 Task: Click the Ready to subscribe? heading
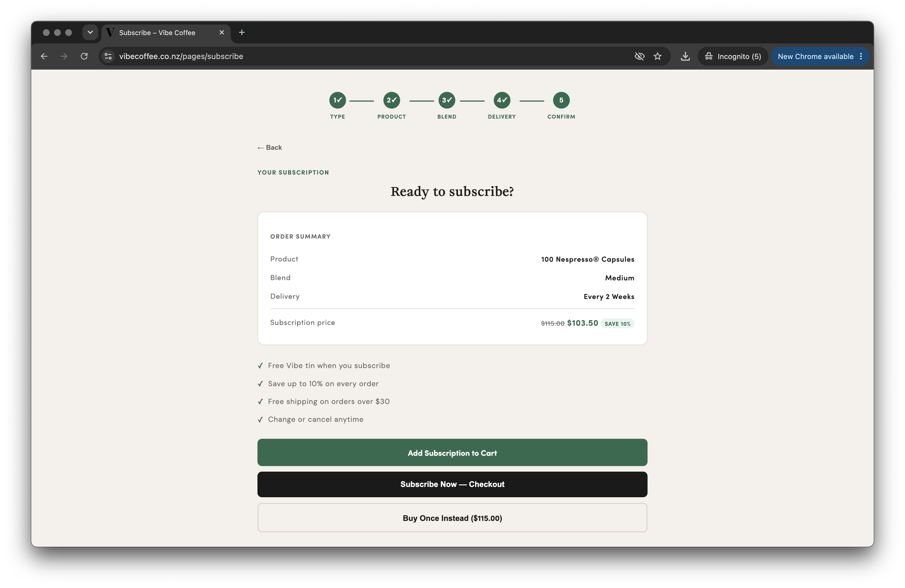click(x=452, y=192)
